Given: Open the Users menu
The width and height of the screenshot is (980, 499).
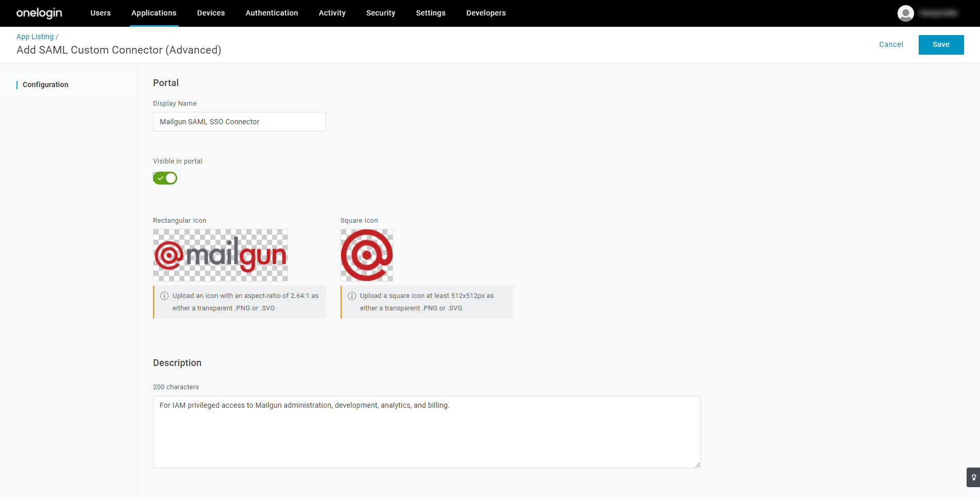Looking at the screenshot, I should pos(100,13).
